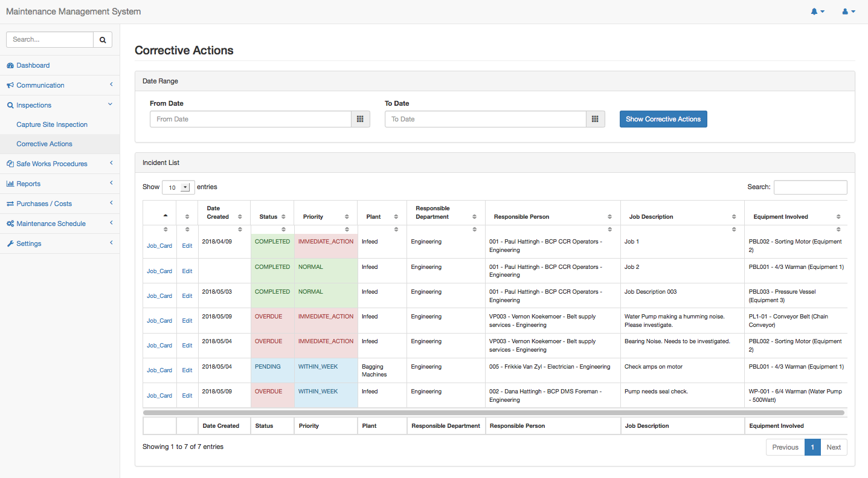Click the sidebar search magnifier button
Image resolution: width=868 pixels, height=478 pixels.
coord(103,39)
